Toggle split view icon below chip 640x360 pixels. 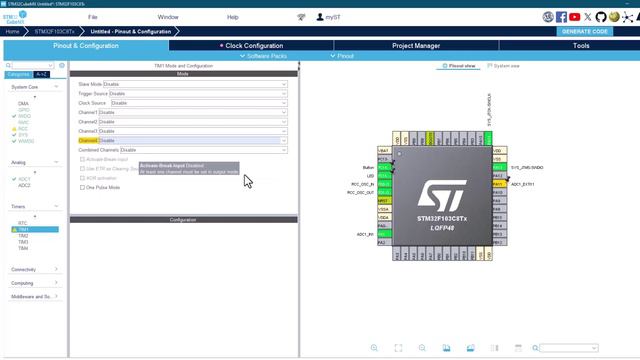point(494,348)
